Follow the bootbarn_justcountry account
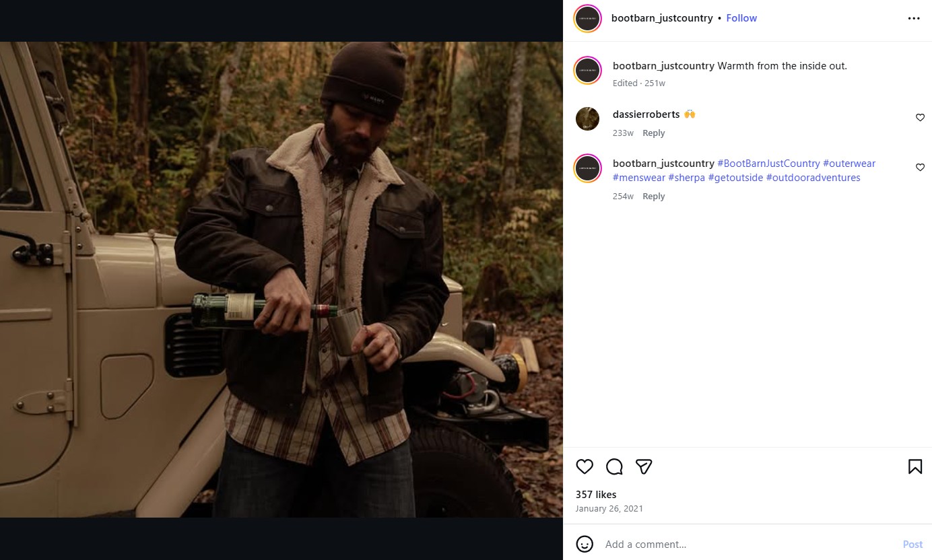 pos(741,18)
